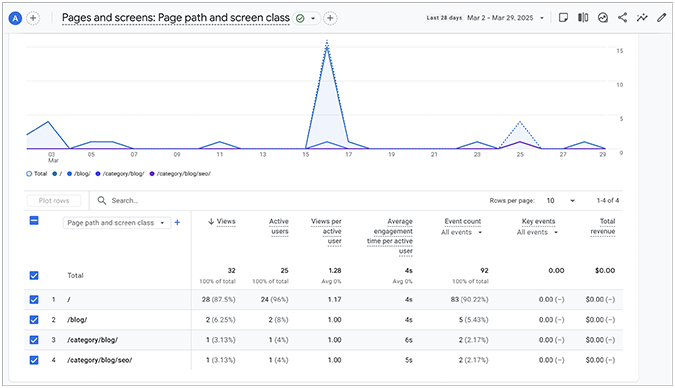Click Average engagement time per active user header

[x=390, y=236]
